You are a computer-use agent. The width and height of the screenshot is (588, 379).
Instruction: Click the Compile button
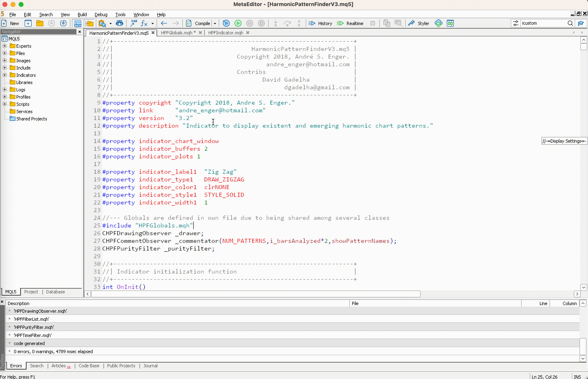[198, 23]
